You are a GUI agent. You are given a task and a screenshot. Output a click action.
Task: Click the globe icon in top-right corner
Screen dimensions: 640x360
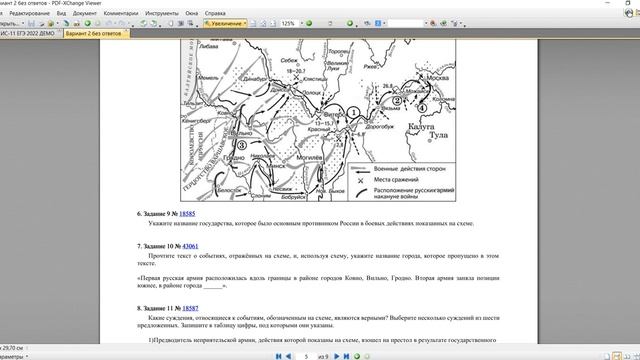[629, 13]
